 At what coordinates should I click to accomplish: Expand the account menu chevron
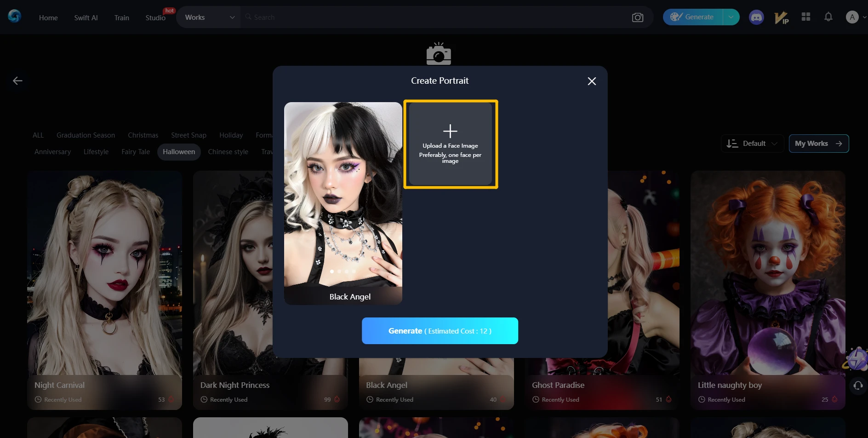pos(864,17)
